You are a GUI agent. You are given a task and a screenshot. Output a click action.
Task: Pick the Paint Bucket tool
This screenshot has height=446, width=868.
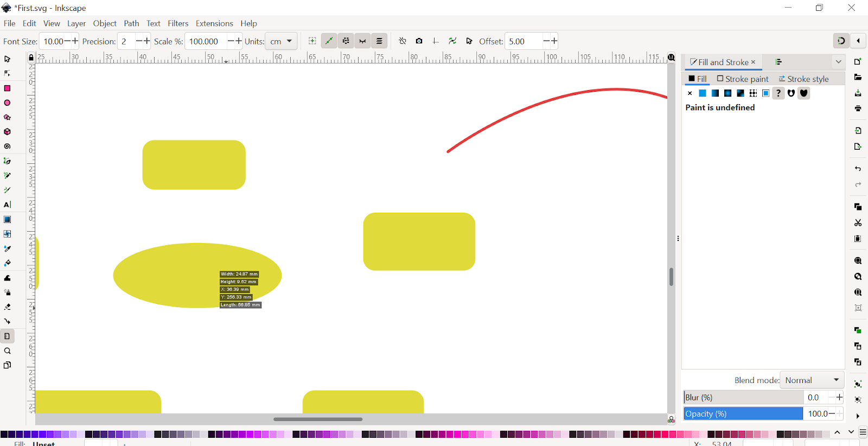(8, 263)
